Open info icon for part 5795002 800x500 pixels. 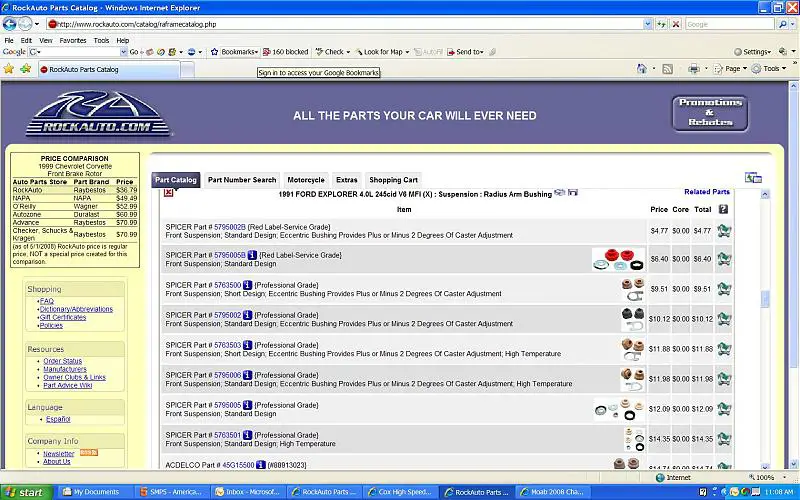click(247, 315)
